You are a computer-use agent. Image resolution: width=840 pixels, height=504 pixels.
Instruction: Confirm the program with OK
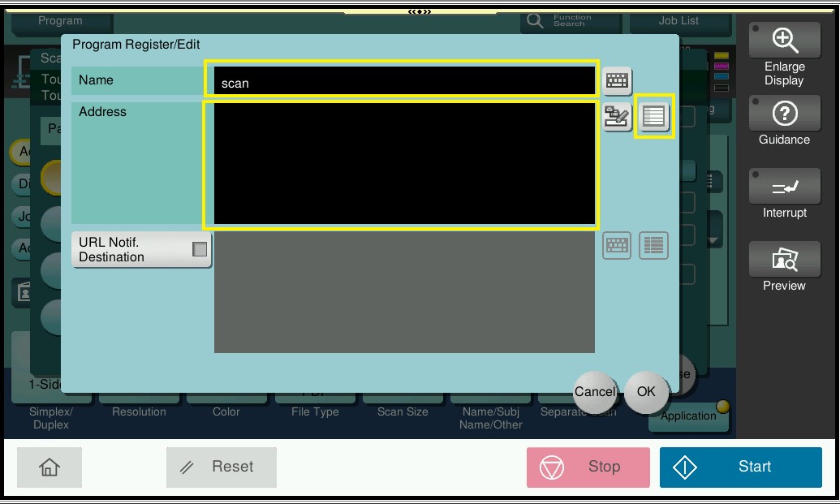coord(645,392)
